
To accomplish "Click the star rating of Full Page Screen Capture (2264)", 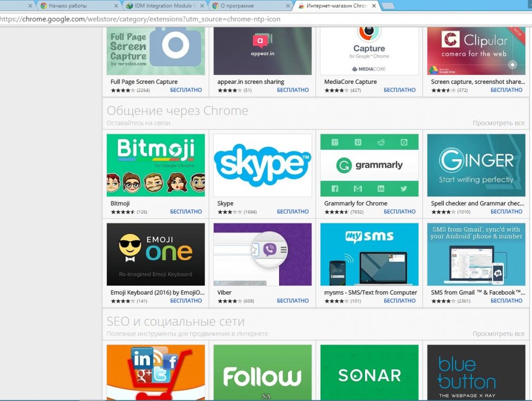I will point(123,90).
